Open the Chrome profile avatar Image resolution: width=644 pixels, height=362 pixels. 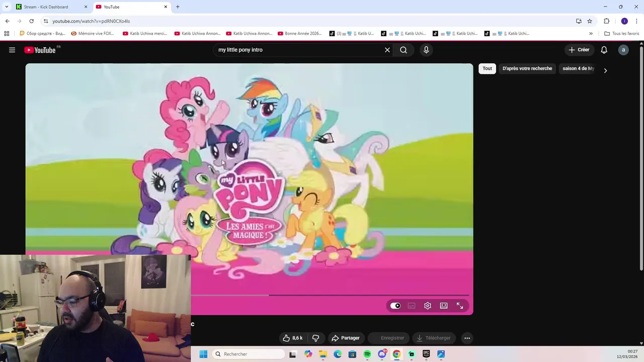(624, 21)
